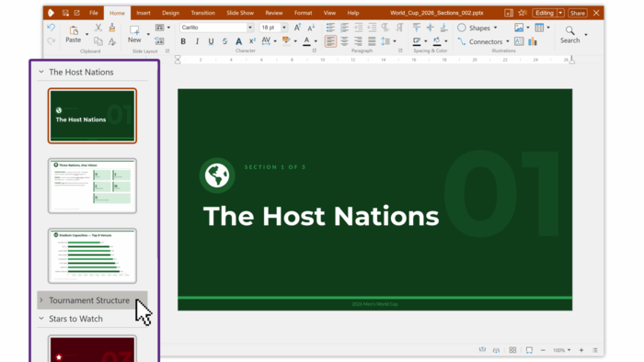The height and width of the screenshot is (362, 644).
Task: Open the Carlito font name dropdown
Action: [249, 28]
